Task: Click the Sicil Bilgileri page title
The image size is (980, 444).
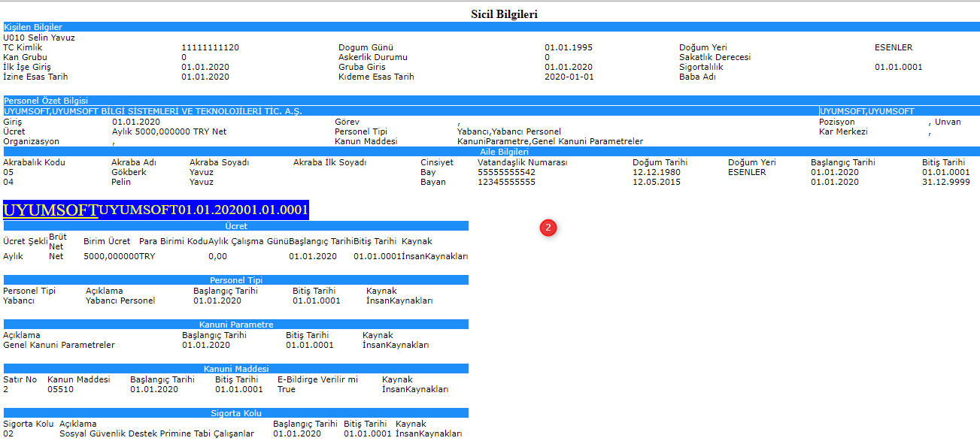Action: 504,14
